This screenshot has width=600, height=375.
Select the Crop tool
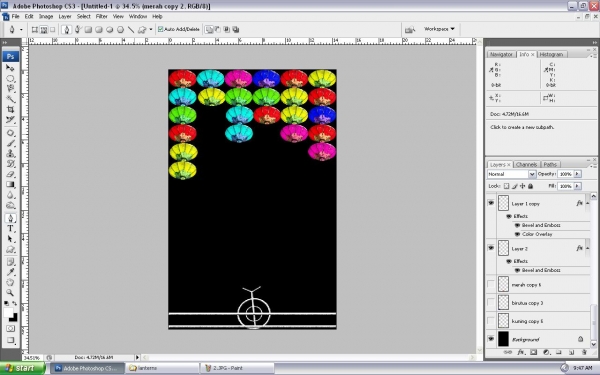click(10, 109)
